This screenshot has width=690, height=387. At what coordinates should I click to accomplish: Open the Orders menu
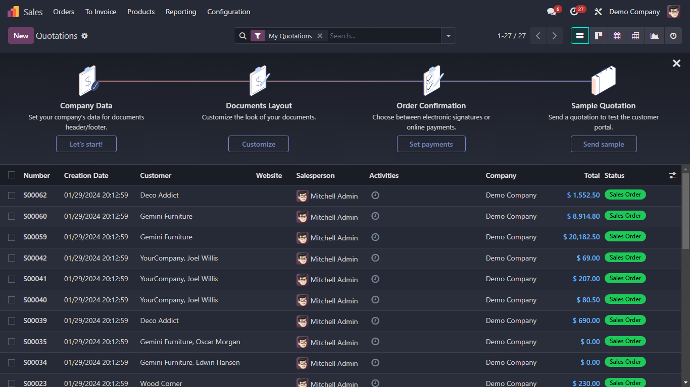pos(63,12)
